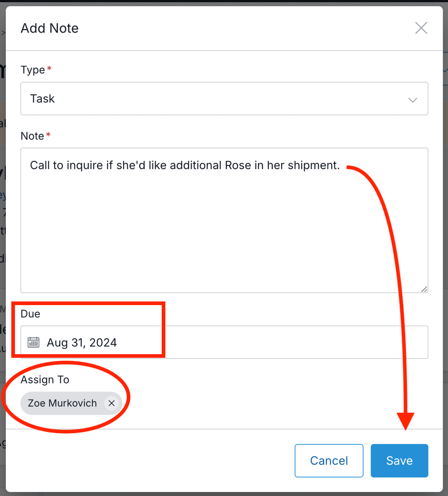Open the Type dropdown showing Task

[224, 99]
